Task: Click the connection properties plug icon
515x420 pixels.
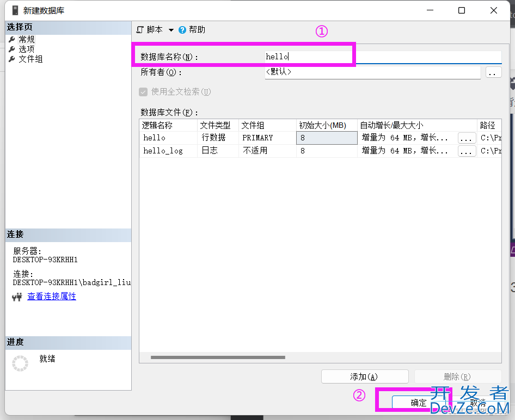Action: (17, 297)
